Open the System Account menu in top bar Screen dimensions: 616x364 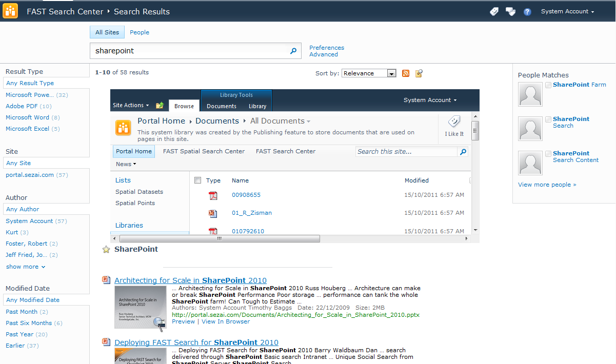point(567,11)
